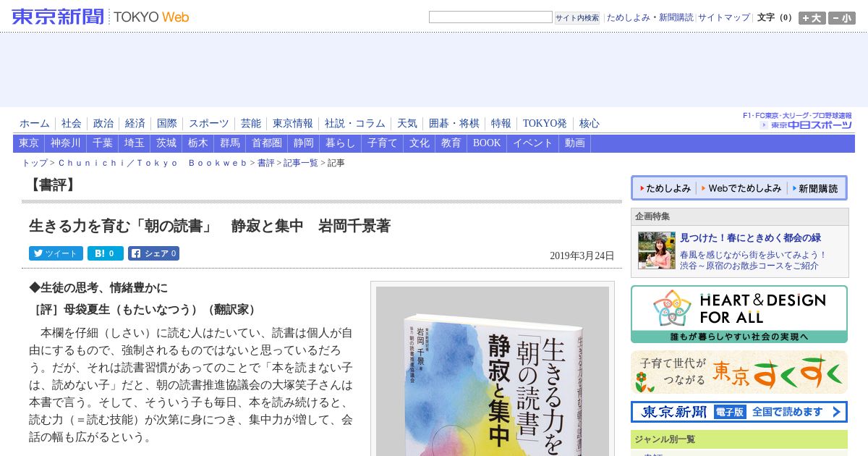868x456 pixels.
Task: Select the 首都圏 tab
Action: pos(267,143)
